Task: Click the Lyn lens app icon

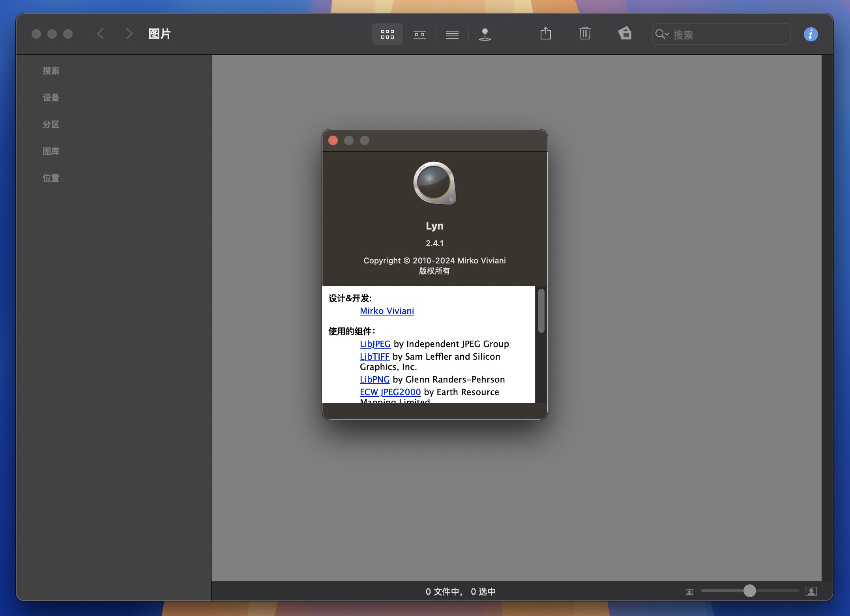Action: (434, 183)
